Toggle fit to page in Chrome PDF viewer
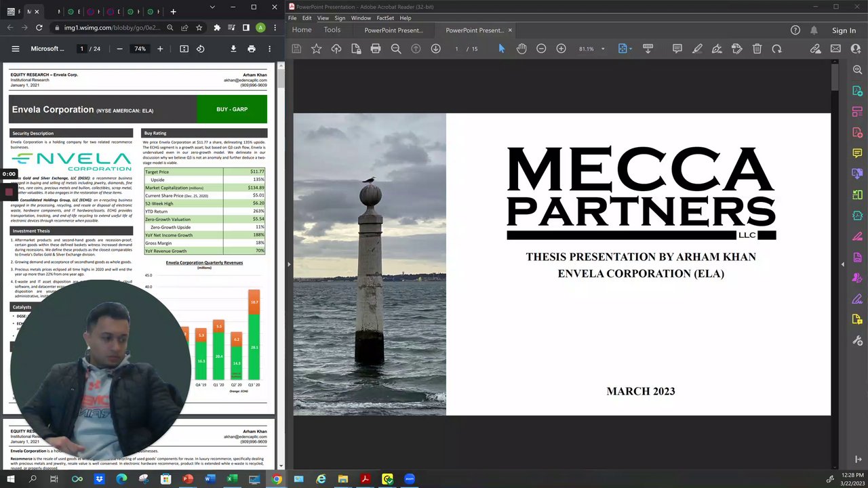The width and height of the screenshot is (868, 488). [184, 49]
